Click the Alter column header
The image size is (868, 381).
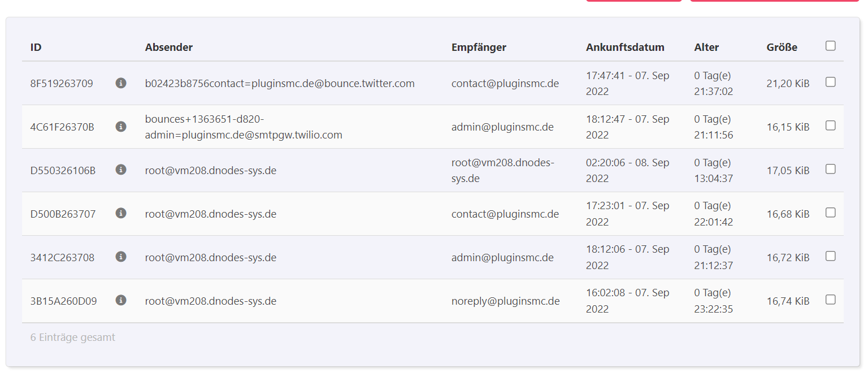pos(706,47)
